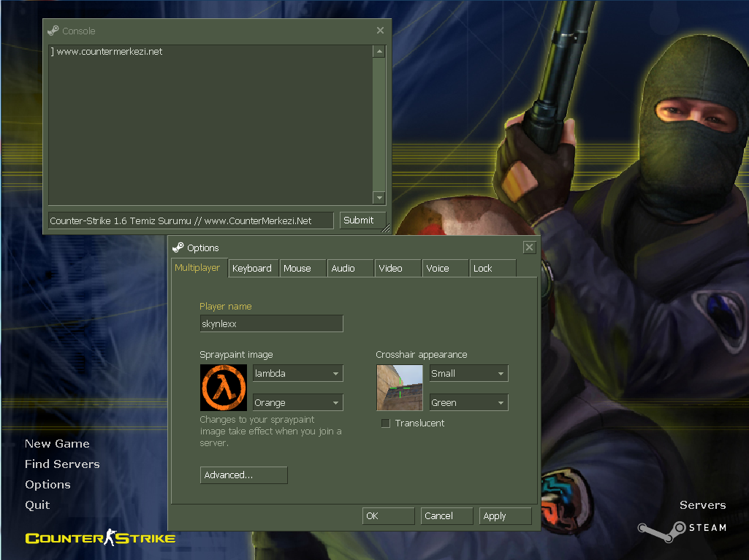
Task: Click the Advanced... button
Action: tap(243, 475)
